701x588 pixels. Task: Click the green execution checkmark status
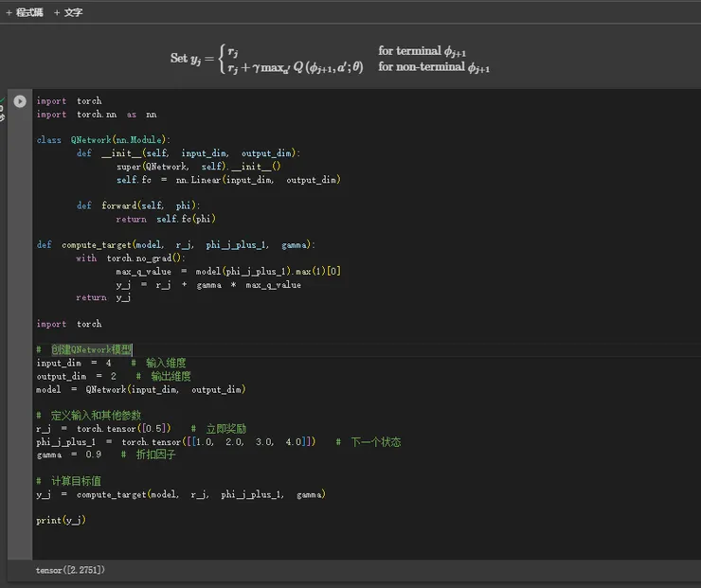click(3, 100)
